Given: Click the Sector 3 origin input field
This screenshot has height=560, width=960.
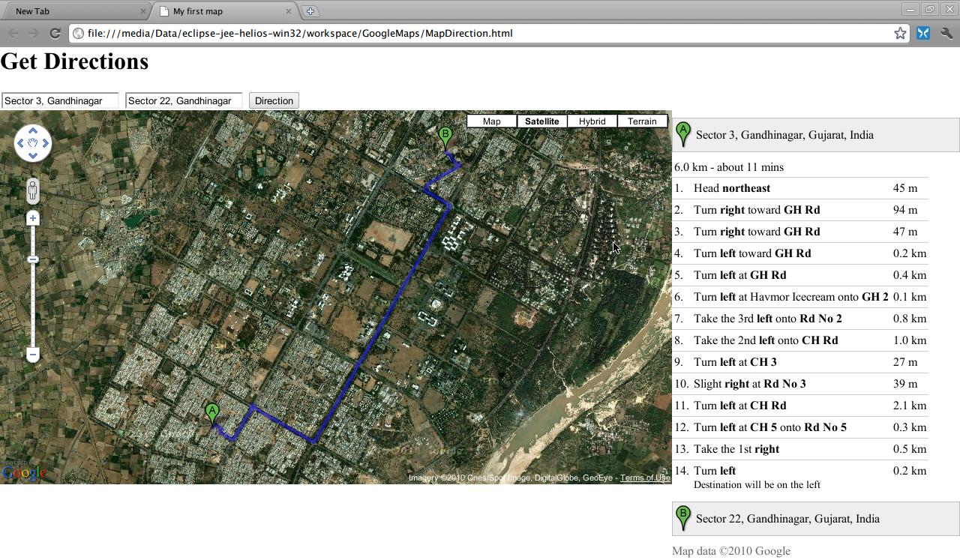Looking at the screenshot, I should click(x=60, y=100).
